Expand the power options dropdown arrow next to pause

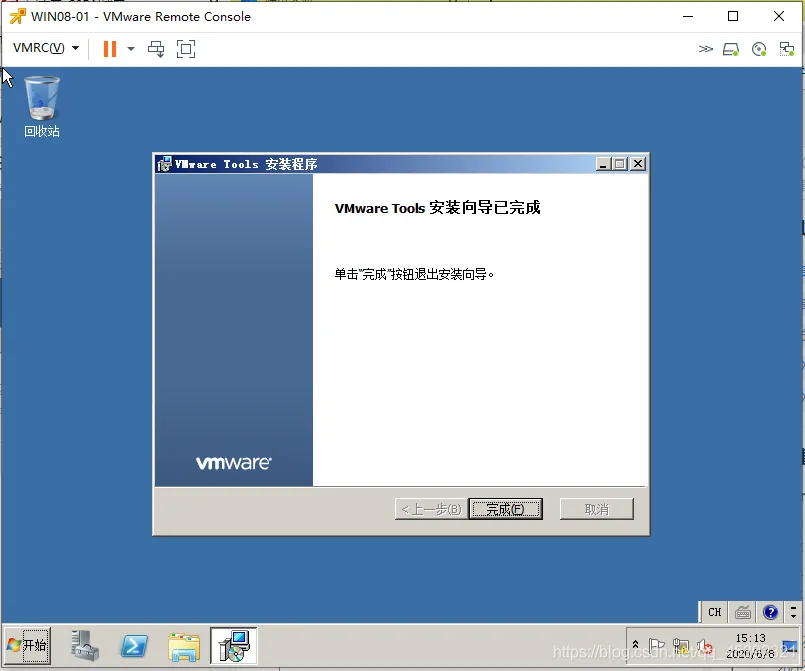[131, 49]
